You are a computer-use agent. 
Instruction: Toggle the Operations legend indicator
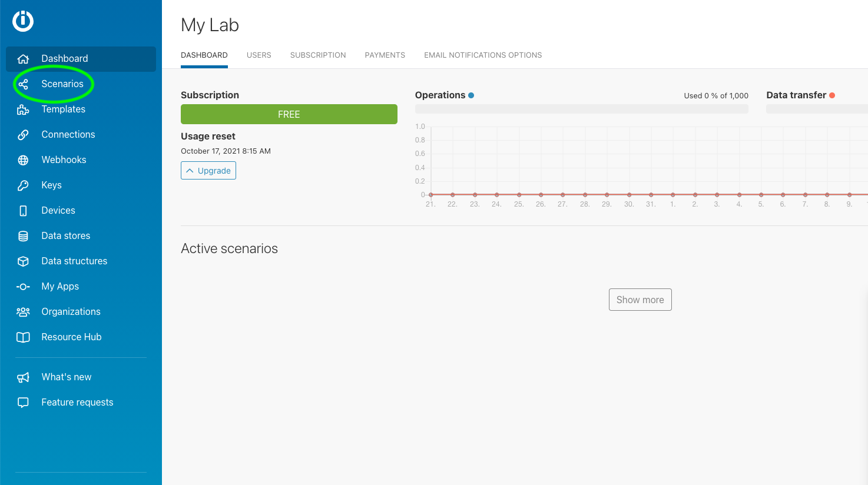tap(471, 95)
